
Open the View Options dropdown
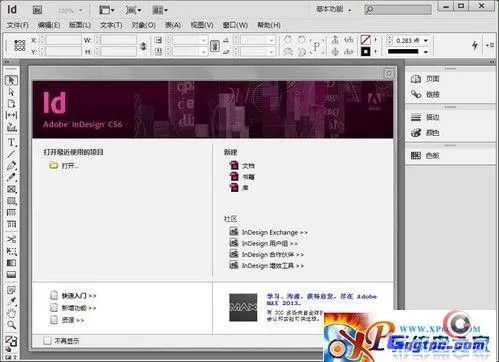107,10
